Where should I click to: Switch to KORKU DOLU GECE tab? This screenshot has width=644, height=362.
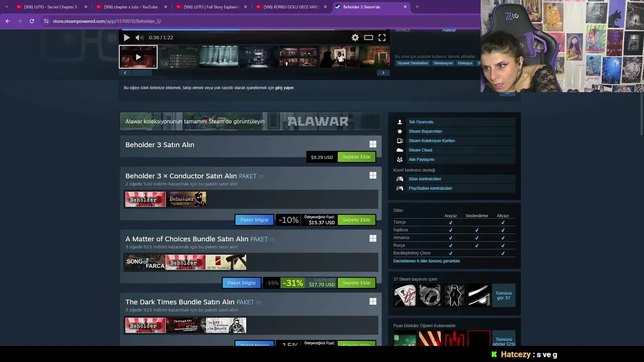click(x=290, y=7)
